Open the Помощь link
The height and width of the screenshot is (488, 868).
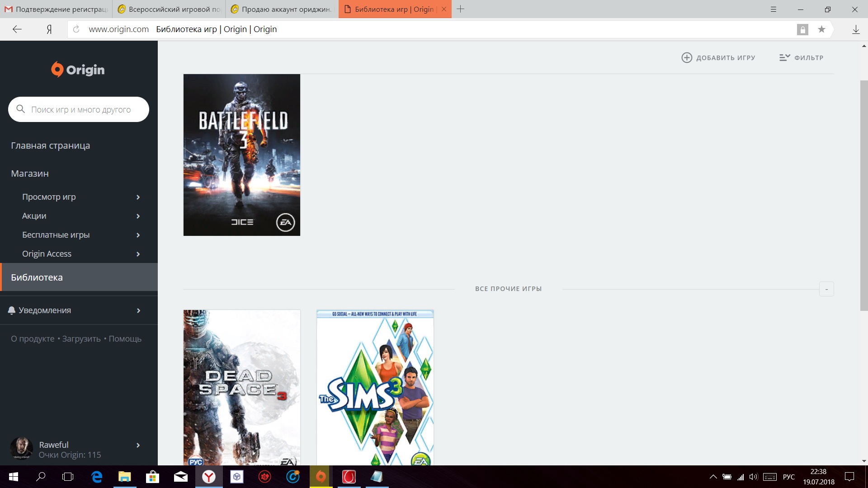(125, 339)
